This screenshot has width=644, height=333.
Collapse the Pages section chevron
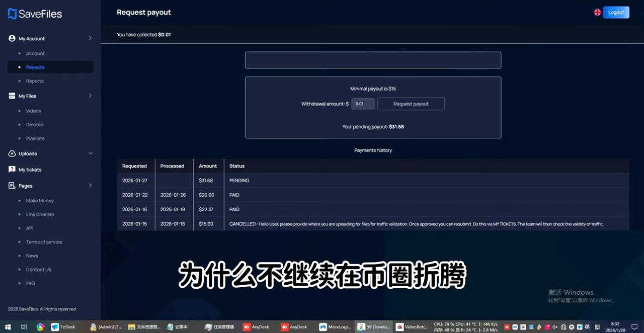click(x=91, y=186)
